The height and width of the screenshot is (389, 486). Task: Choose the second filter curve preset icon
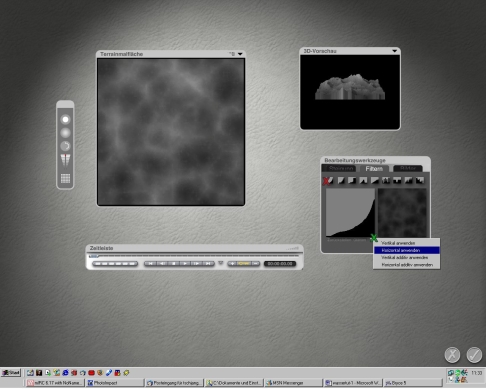click(341, 180)
